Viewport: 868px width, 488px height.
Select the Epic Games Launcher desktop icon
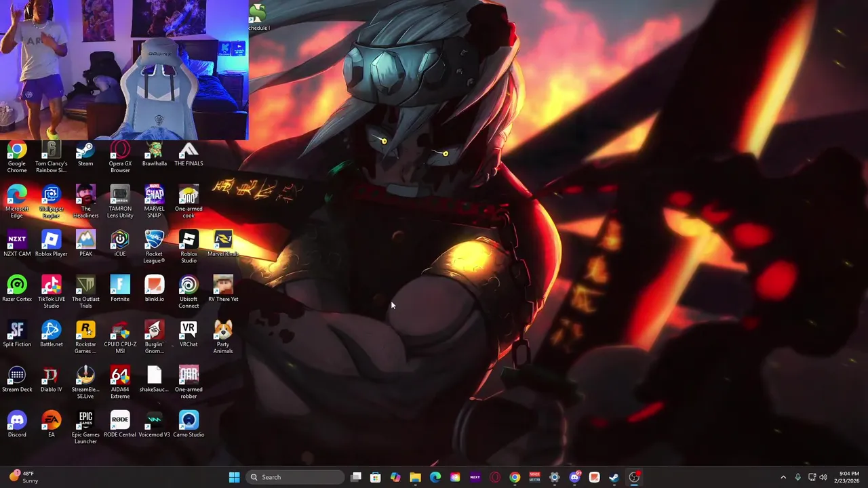tap(85, 428)
